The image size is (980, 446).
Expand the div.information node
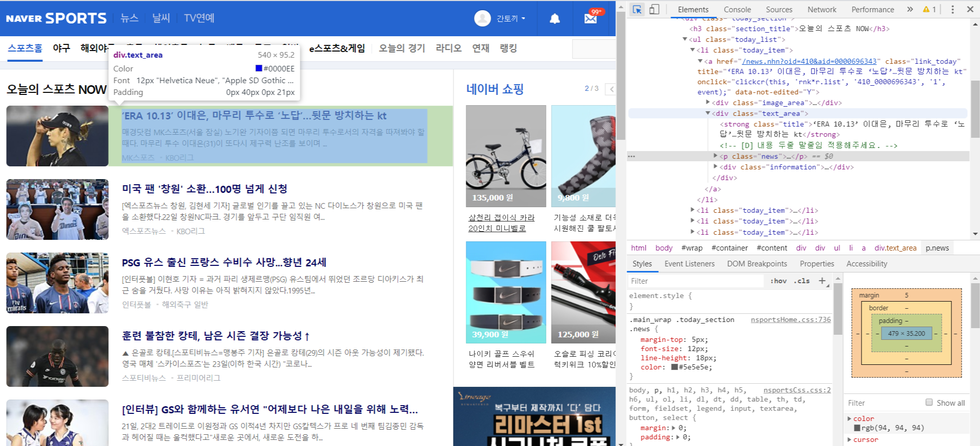click(x=715, y=167)
